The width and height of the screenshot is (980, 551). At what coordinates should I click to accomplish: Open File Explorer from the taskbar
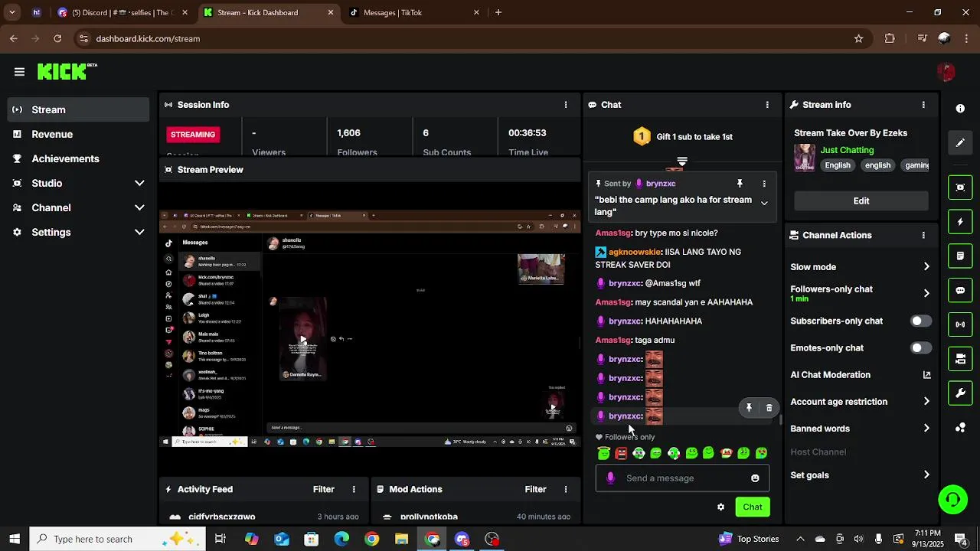coord(401,539)
